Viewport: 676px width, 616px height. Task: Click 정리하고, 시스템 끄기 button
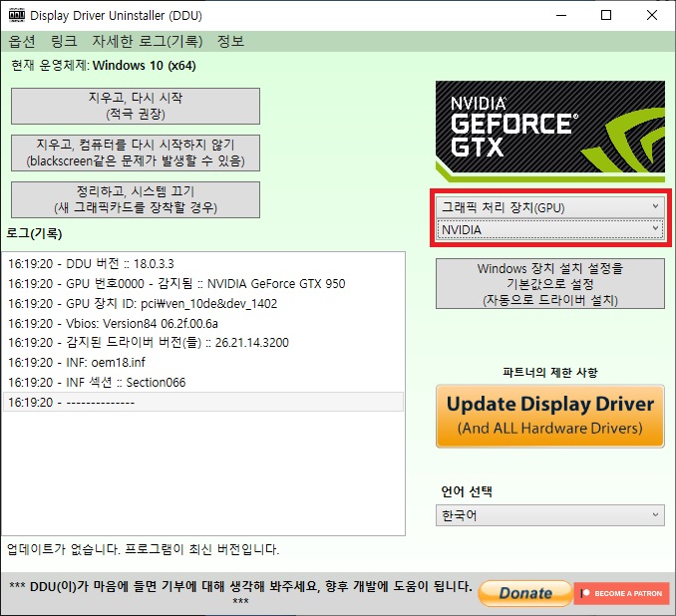[x=136, y=199]
